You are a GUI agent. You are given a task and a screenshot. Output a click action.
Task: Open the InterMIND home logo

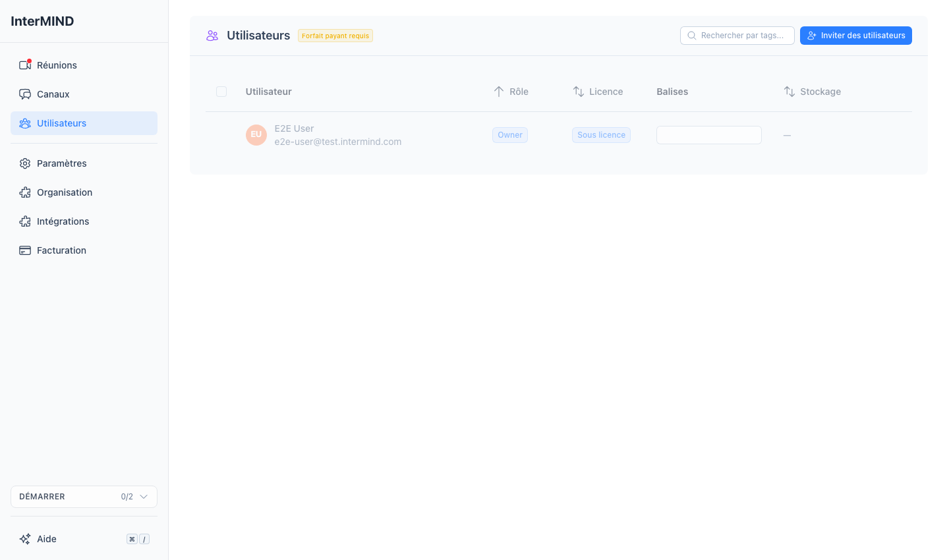point(42,21)
